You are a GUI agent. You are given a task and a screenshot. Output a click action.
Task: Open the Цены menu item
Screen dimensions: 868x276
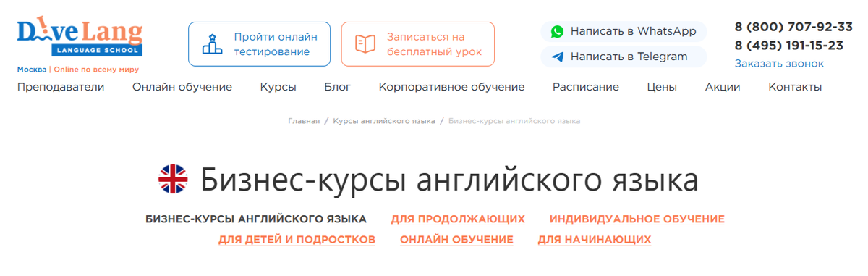tap(662, 87)
